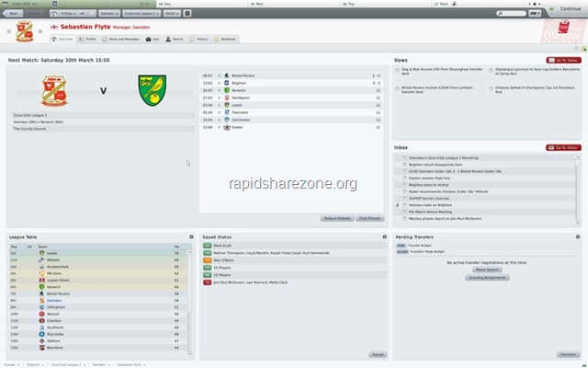Click Exeter badge in fixtures list

[227, 127]
